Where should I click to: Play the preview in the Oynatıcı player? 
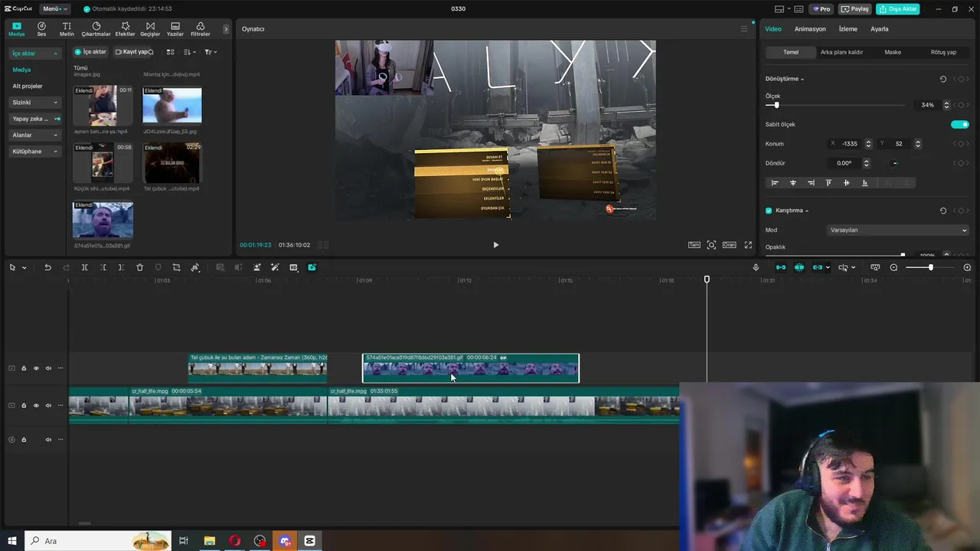click(495, 245)
